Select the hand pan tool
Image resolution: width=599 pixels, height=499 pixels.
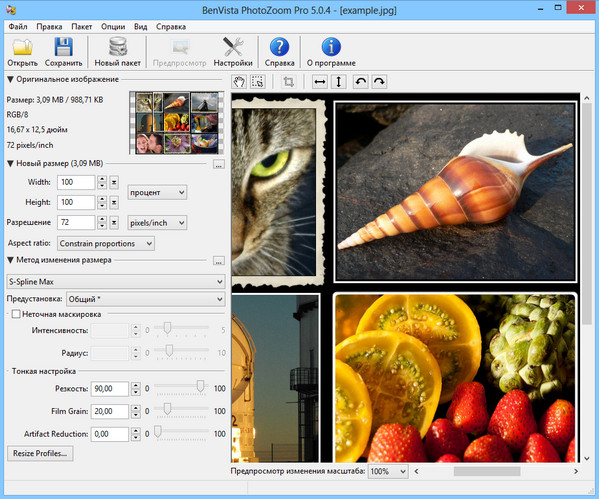[239, 82]
